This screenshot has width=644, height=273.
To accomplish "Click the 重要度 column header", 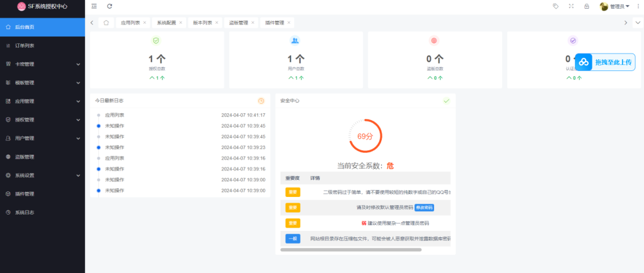I will [x=293, y=178].
